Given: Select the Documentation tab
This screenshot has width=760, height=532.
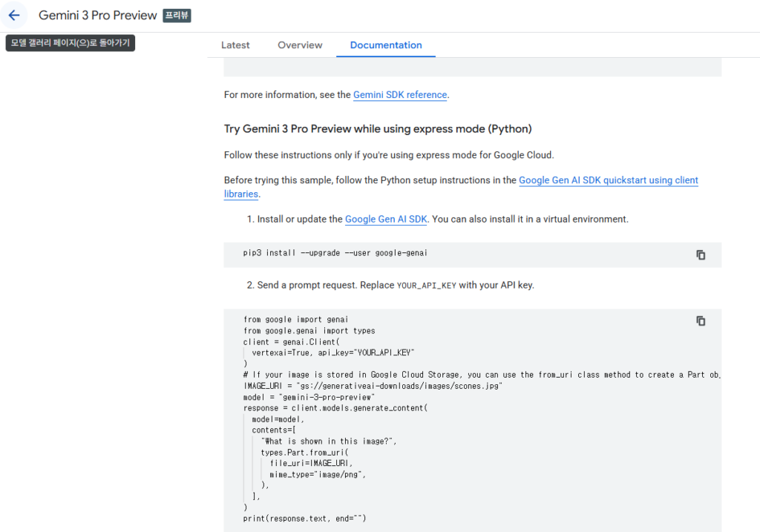Looking at the screenshot, I should click(x=386, y=45).
